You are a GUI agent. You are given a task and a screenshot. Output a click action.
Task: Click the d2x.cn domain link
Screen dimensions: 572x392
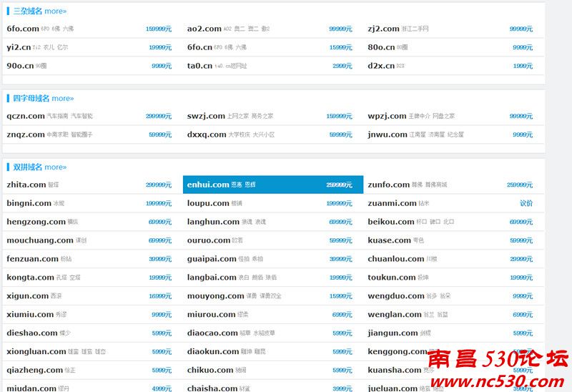[381, 66]
